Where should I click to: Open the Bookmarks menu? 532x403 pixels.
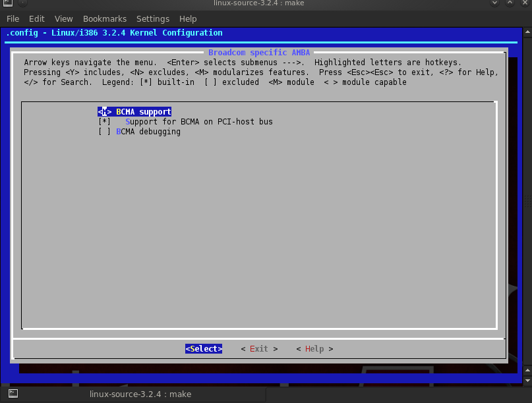pos(105,19)
